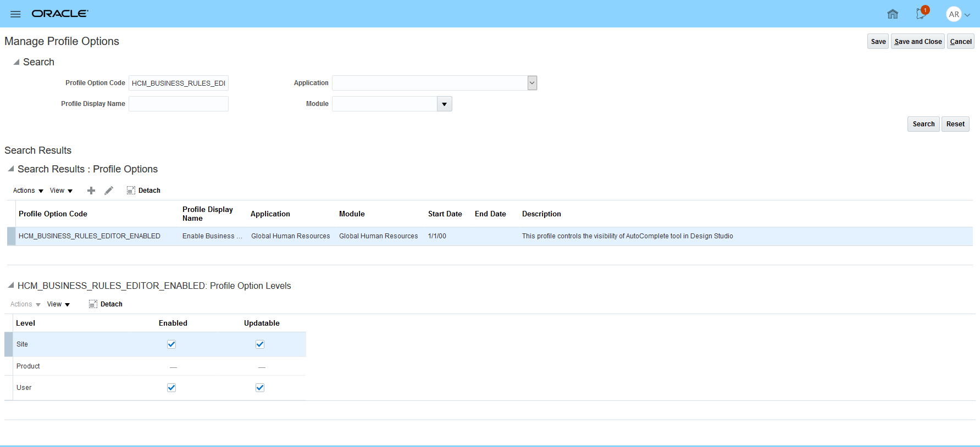
Task: Open the disabled Actions menu in Levels toolbar
Action: (x=25, y=304)
